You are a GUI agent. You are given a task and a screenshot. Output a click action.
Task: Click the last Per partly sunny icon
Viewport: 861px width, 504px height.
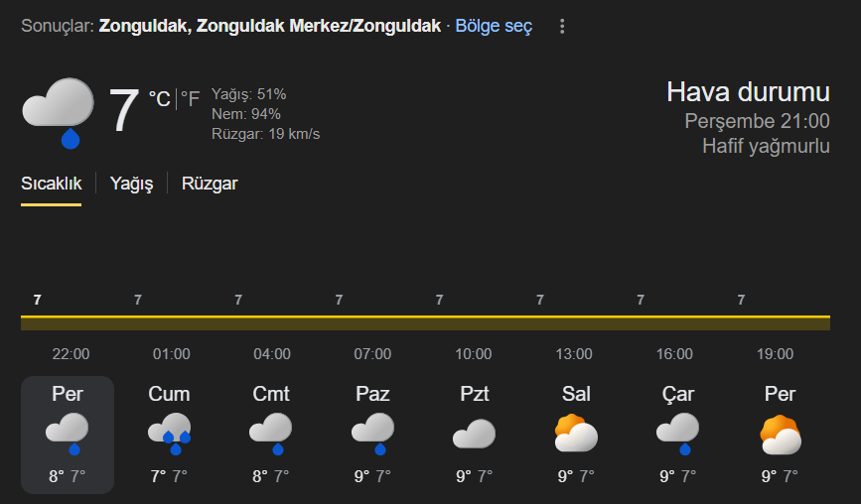[x=780, y=434]
